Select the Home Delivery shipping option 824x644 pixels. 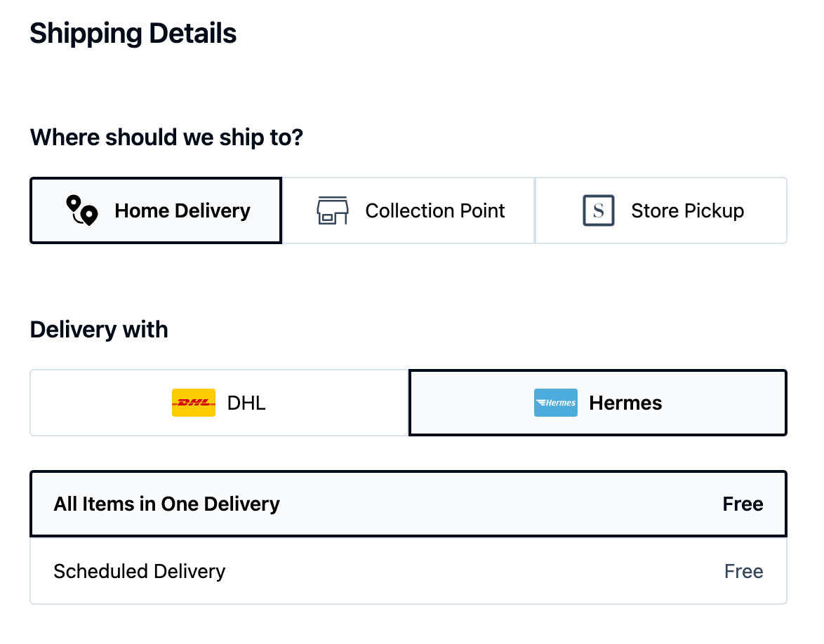[156, 210]
